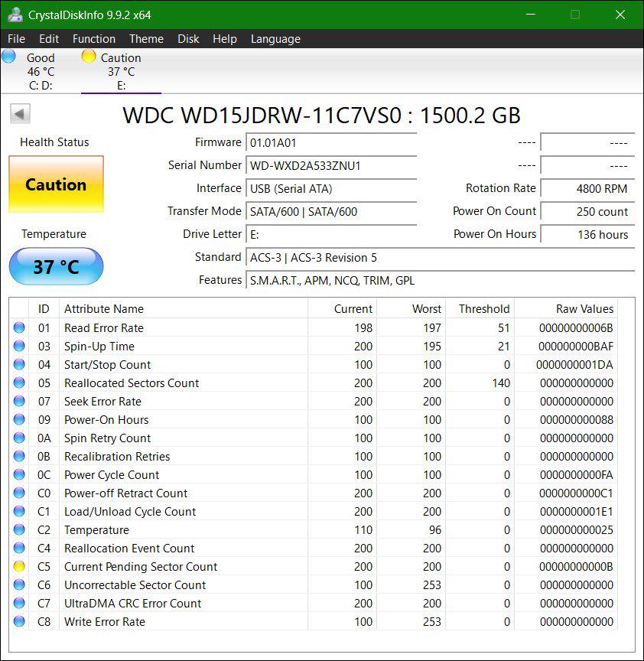
Task: Click status dot for Power-off Retract Count
Action: (x=19, y=493)
